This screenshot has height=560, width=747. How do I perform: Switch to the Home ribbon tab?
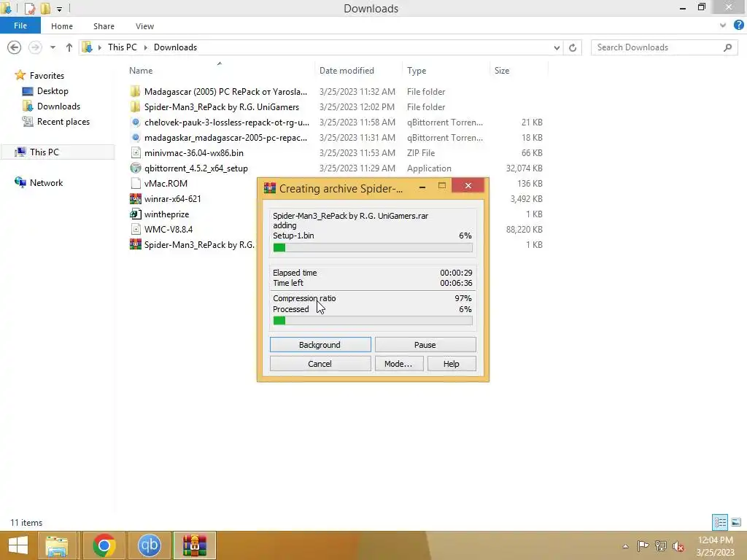tap(62, 26)
